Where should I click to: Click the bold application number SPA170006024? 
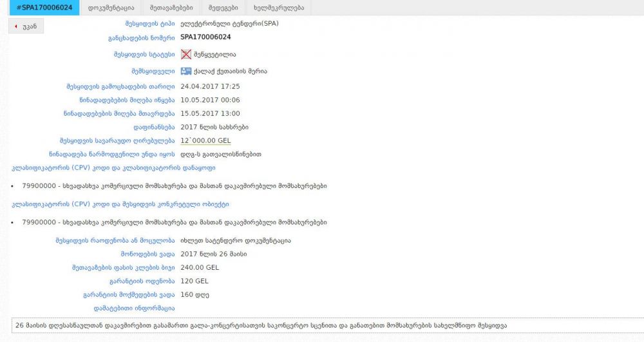pos(205,37)
